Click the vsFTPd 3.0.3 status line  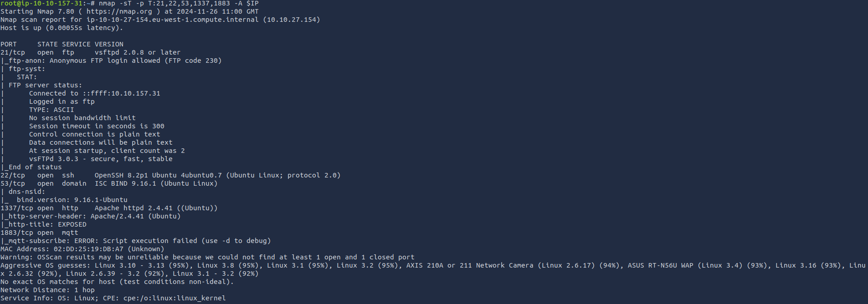(x=101, y=159)
